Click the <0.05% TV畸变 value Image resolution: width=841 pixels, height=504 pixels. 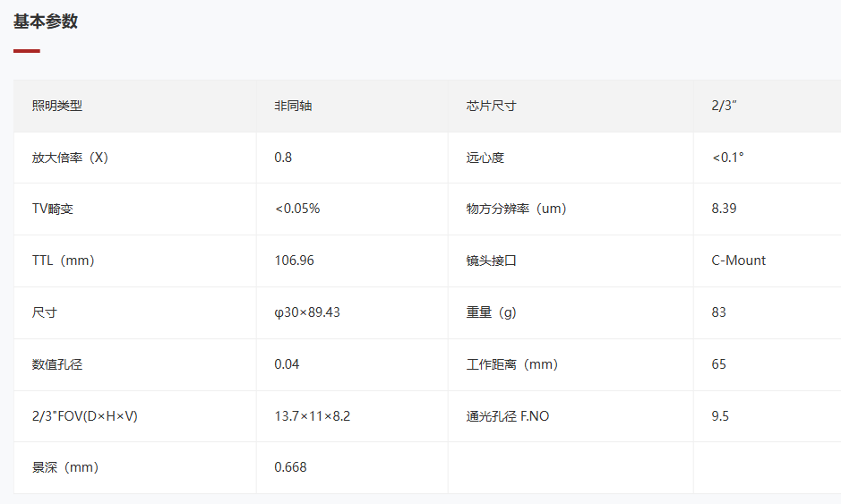click(x=297, y=209)
